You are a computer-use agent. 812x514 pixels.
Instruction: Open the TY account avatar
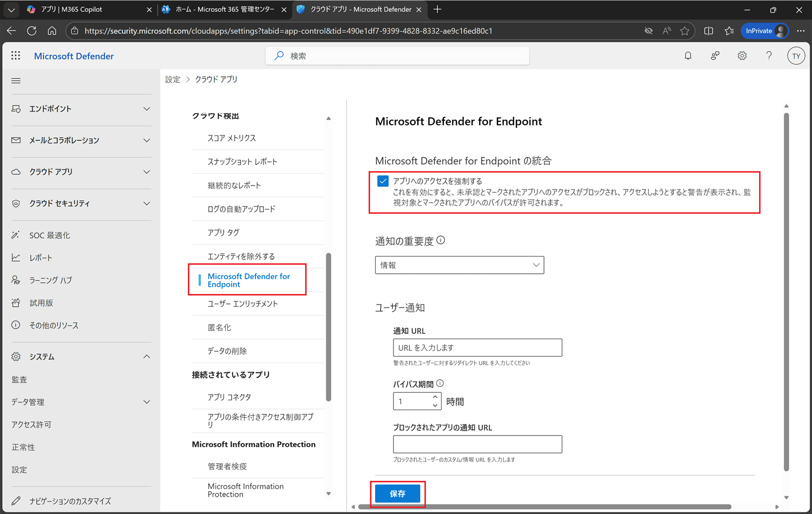(796, 56)
